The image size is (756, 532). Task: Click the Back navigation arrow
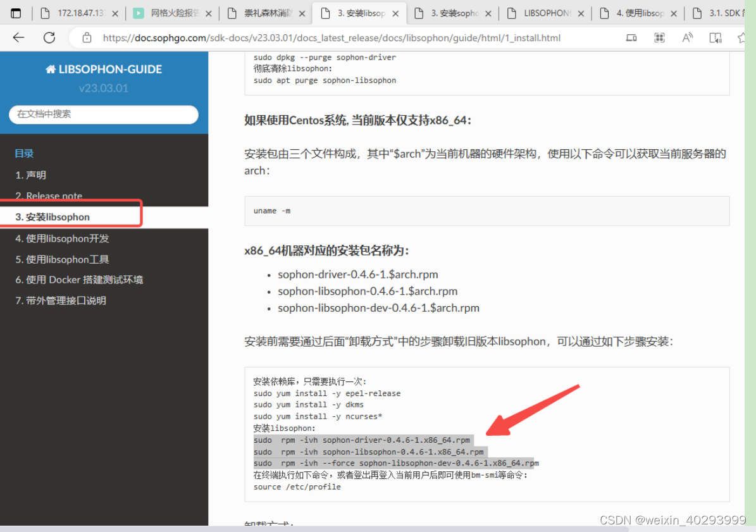(18, 37)
